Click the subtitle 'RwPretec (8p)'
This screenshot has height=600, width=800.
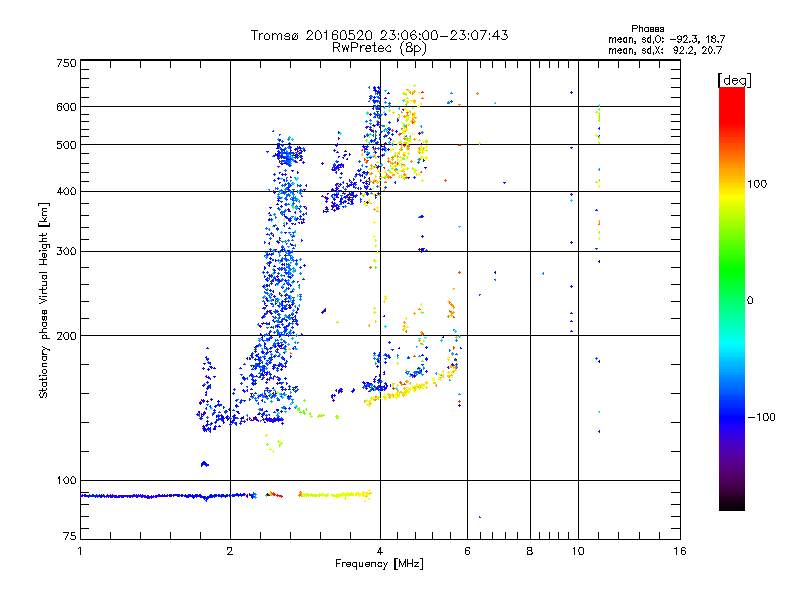click(379, 48)
